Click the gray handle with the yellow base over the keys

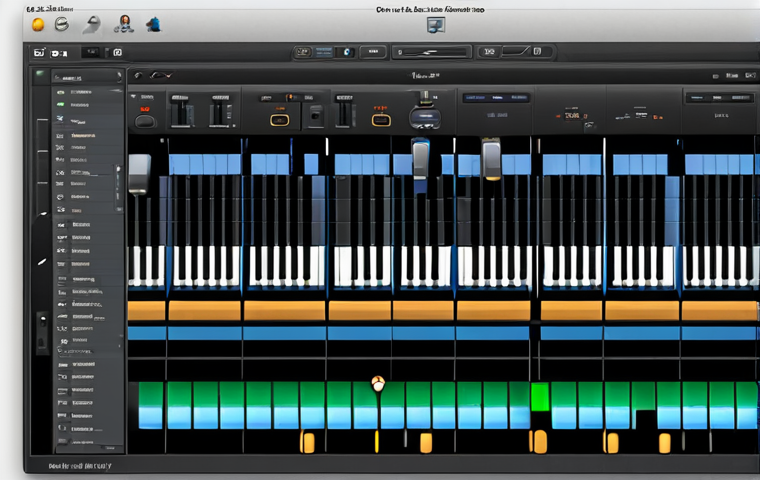click(x=491, y=159)
